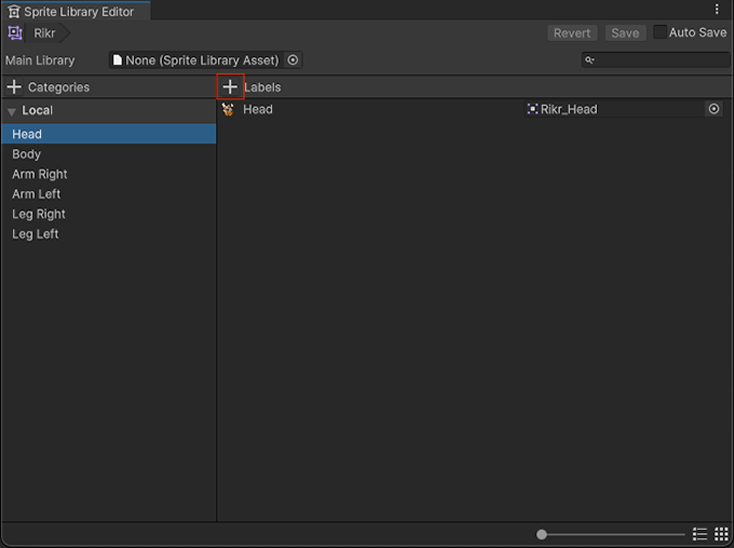
Task: Select the Sprite Library Editor tab
Action: (x=70, y=11)
